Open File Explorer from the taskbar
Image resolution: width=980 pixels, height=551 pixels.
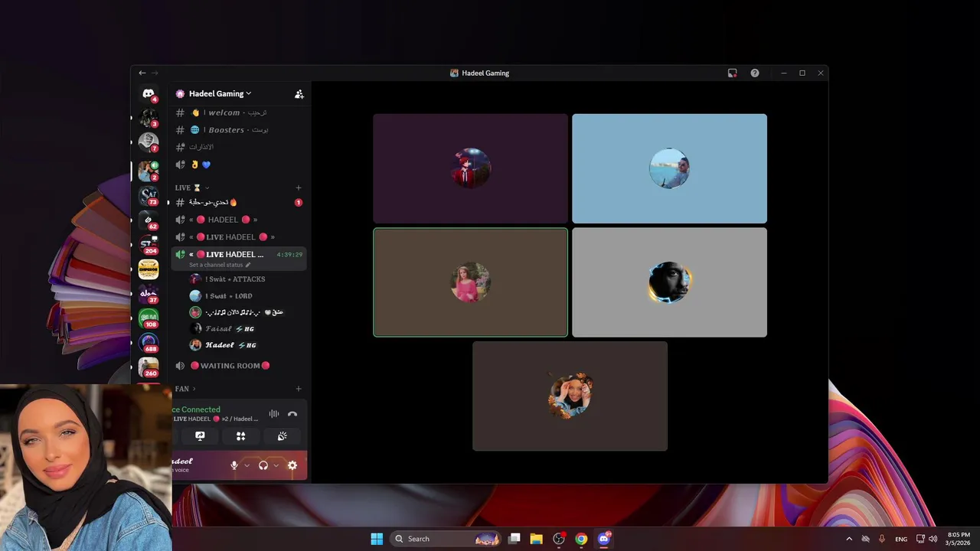point(537,539)
